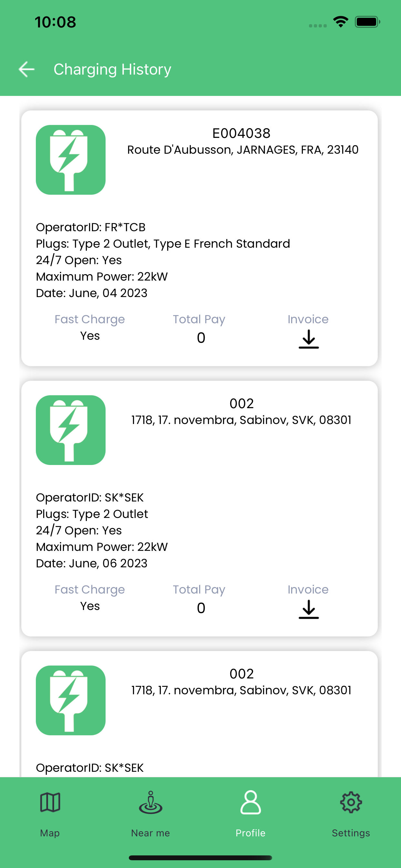Image resolution: width=401 pixels, height=868 pixels.
Task: Download invoice for station E004038
Action: pos(308,339)
